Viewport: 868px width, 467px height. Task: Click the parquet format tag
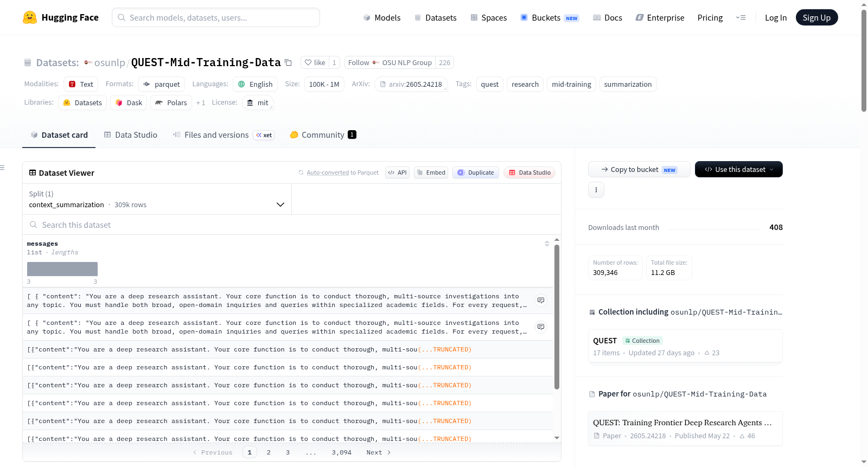[x=161, y=85]
